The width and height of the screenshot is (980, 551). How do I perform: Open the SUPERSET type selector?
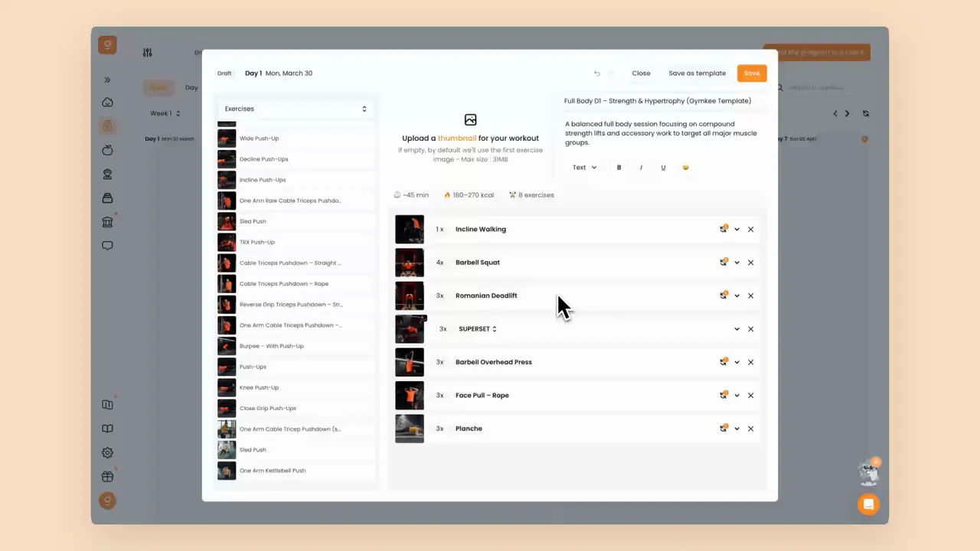click(478, 329)
